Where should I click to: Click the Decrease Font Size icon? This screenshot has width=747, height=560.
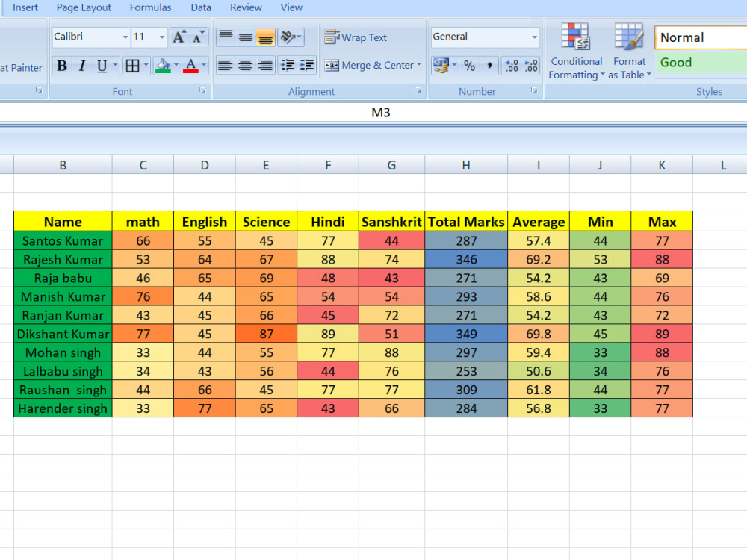[198, 37]
